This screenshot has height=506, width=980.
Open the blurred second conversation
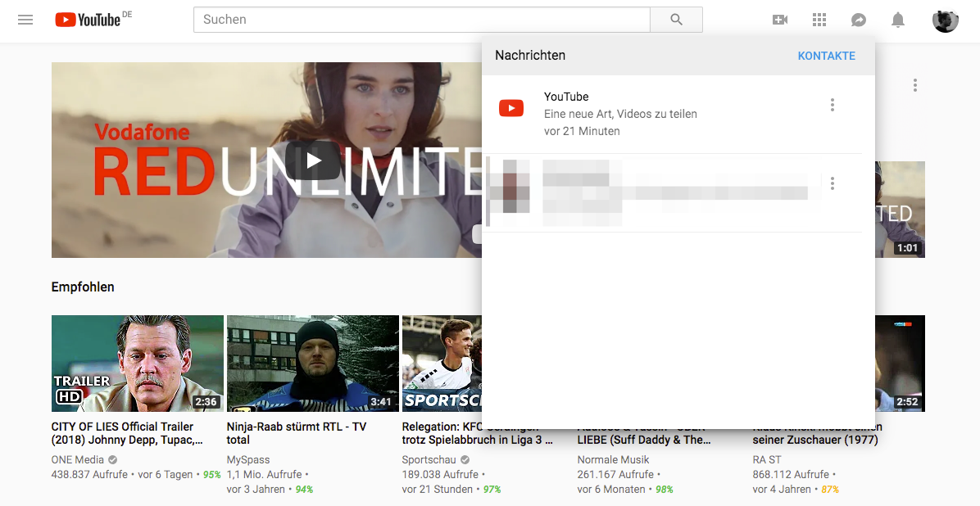click(672, 192)
